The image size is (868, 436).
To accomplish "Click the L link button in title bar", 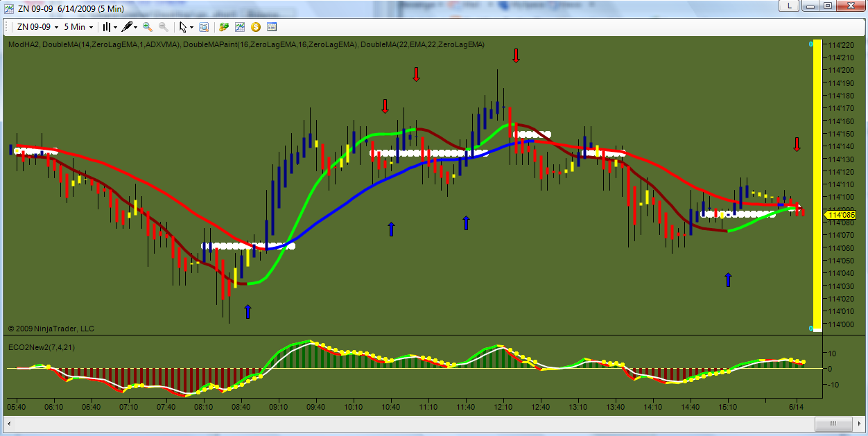I will [x=788, y=6].
